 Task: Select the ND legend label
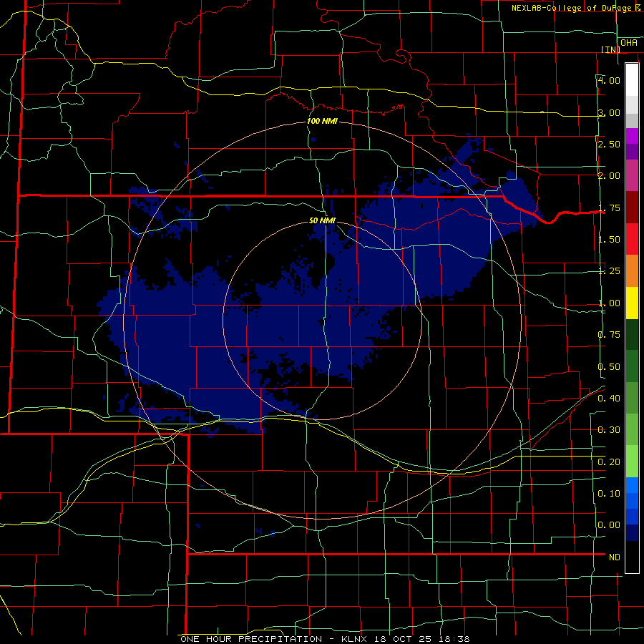point(615,557)
